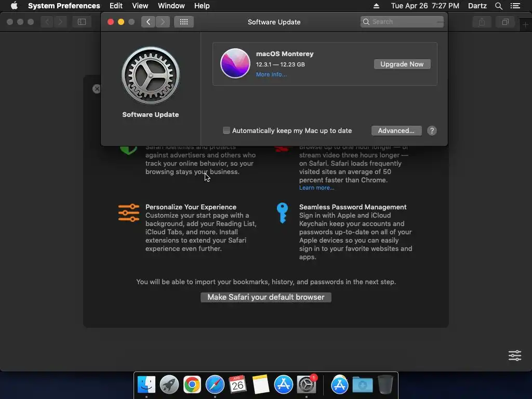This screenshot has height=399, width=532.
Task: Click Make Safari your default browser
Action: click(x=265, y=297)
